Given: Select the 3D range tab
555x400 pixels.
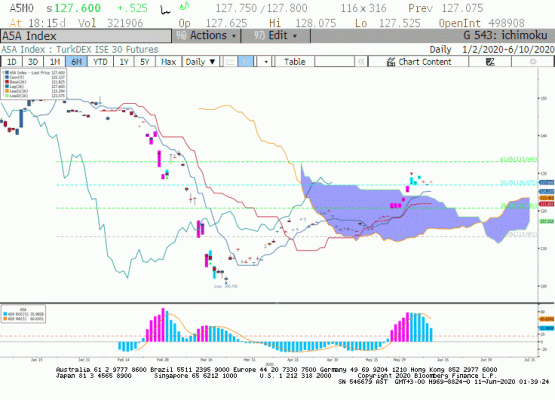Looking at the screenshot, I should point(33,62).
